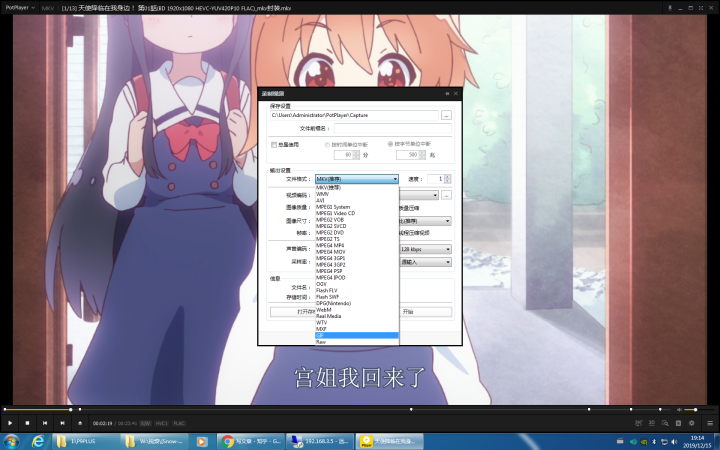Viewport: 720px width, 450px height.
Task: Click the seek bar progress handle
Action: coord(70,409)
